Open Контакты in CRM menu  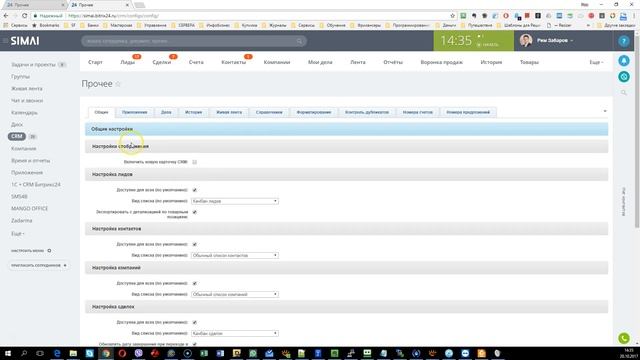233,62
